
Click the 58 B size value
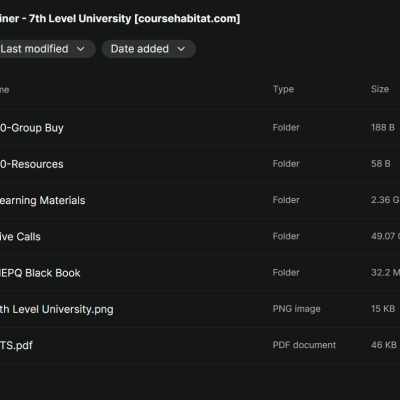click(x=381, y=164)
